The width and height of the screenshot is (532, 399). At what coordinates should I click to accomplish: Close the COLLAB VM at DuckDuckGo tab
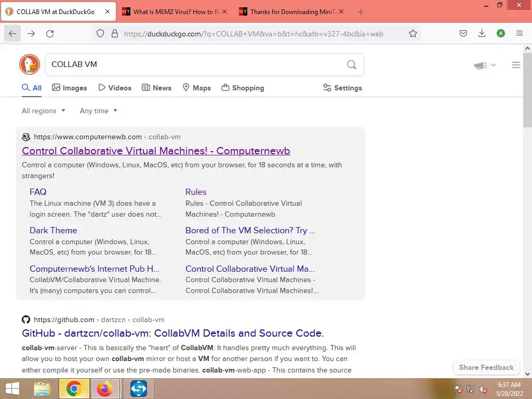[108, 11]
